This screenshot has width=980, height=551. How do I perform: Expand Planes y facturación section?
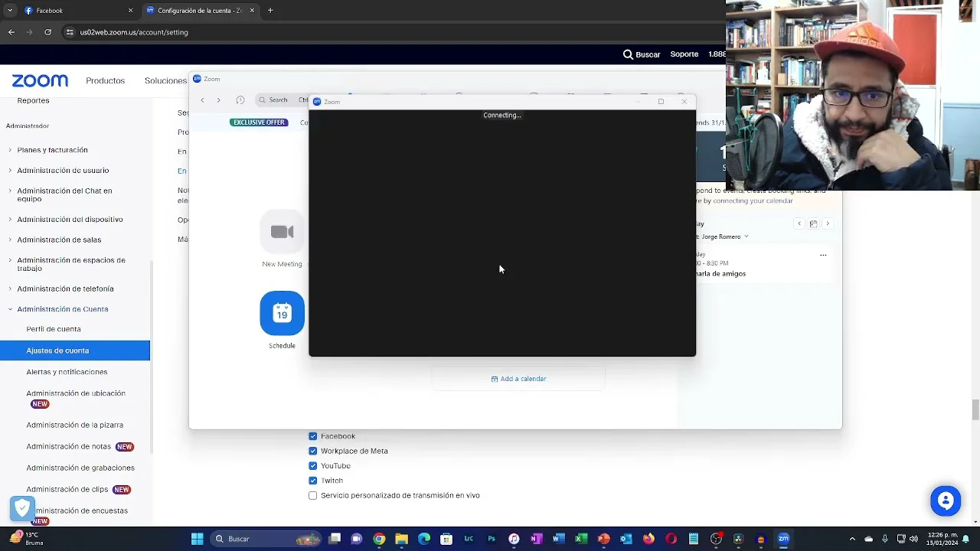click(10, 150)
